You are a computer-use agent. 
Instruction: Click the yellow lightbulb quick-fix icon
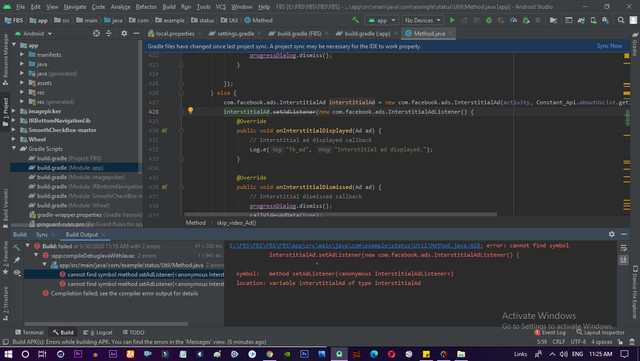(190, 110)
